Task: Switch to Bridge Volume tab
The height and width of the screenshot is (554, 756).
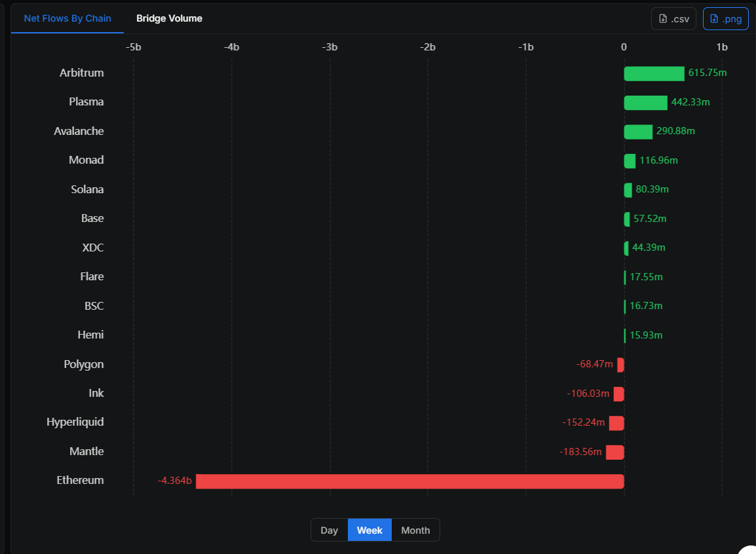Action: (x=169, y=18)
